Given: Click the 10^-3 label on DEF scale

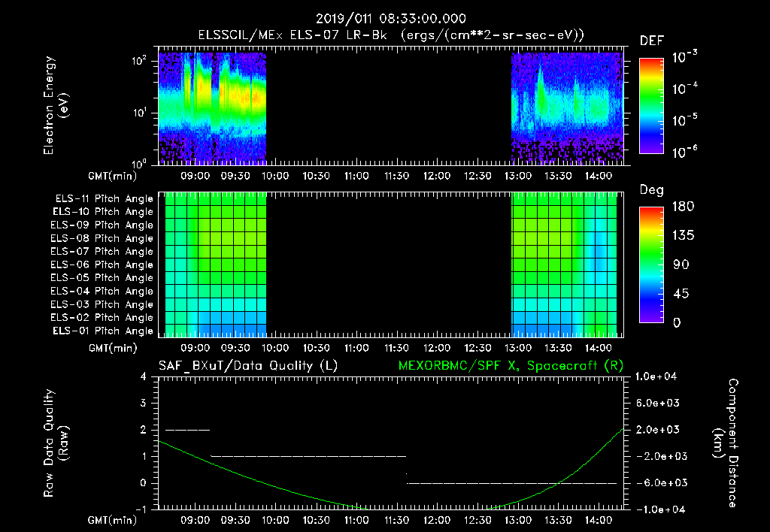Looking at the screenshot, I should [x=684, y=57].
